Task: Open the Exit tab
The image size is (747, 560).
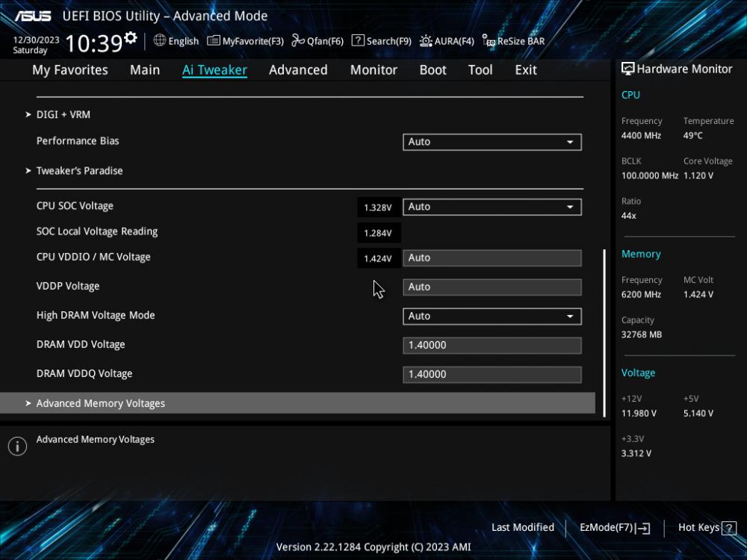Action: (526, 70)
